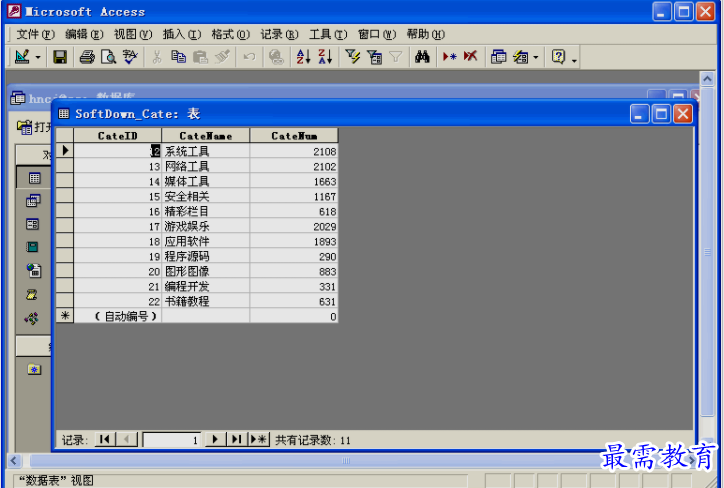
Task: Open the 帮助(H) menu
Action: [x=426, y=34]
